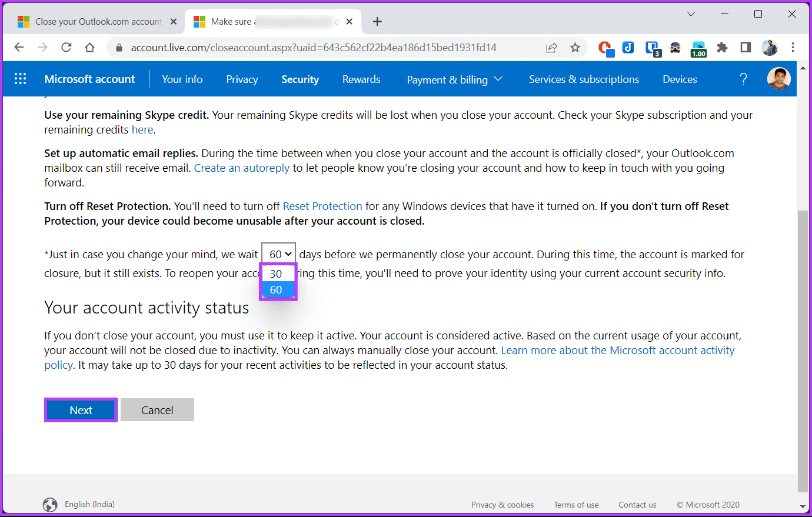This screenshot has height=517, width=812.
Task: Click the 'here' Skype credits link
Action: pyautogui.click(x=142, y=130)
